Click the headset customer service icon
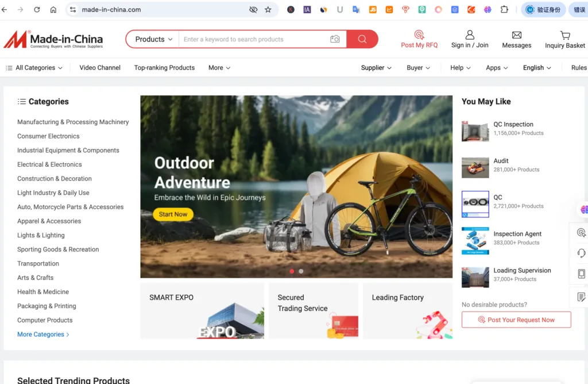The height and width of the screenshot is (384, 588). pos(581,253)
